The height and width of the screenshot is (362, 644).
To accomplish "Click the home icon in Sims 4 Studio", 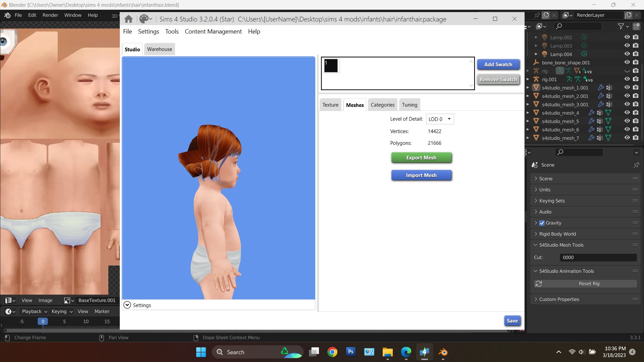I will [128, 19].
